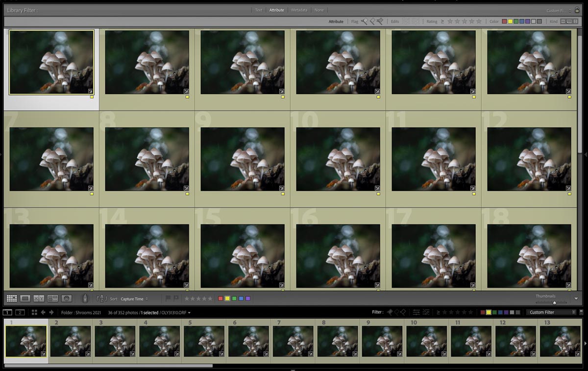Click the filmstrip go-forward arrow
The image size is (588, 371).
(51, 312)
